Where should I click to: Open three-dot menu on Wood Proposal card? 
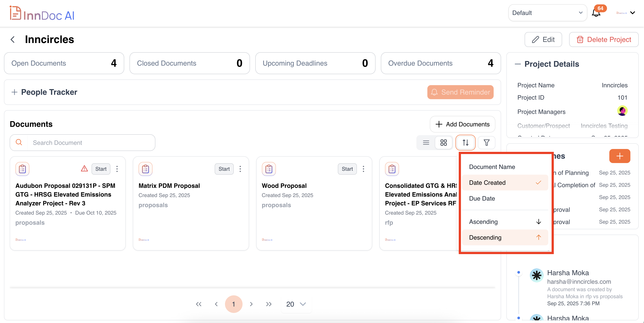point(363,169)
